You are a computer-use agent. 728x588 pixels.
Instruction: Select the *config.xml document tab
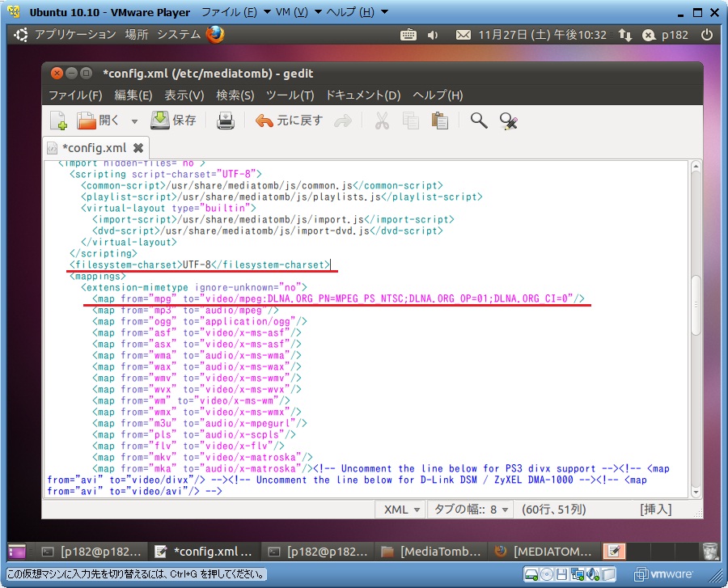point(95,148)
